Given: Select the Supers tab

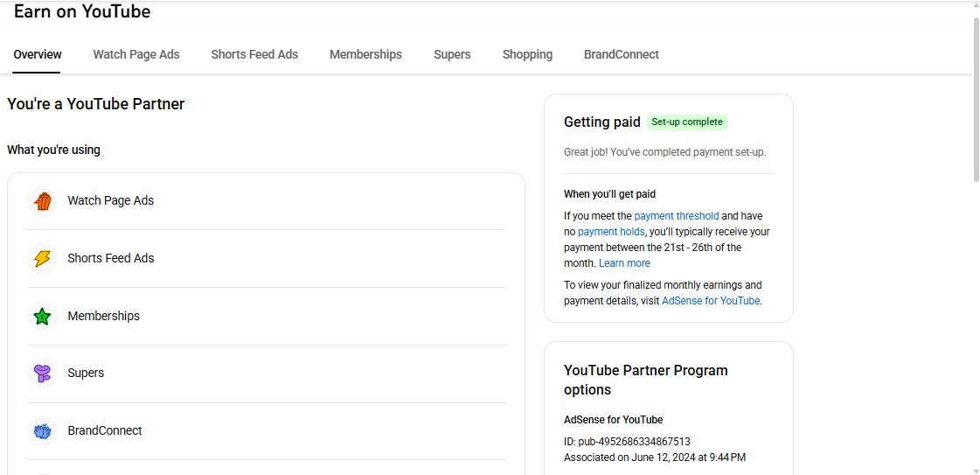Looking at the screenshot, I should (x=452, y=54).
